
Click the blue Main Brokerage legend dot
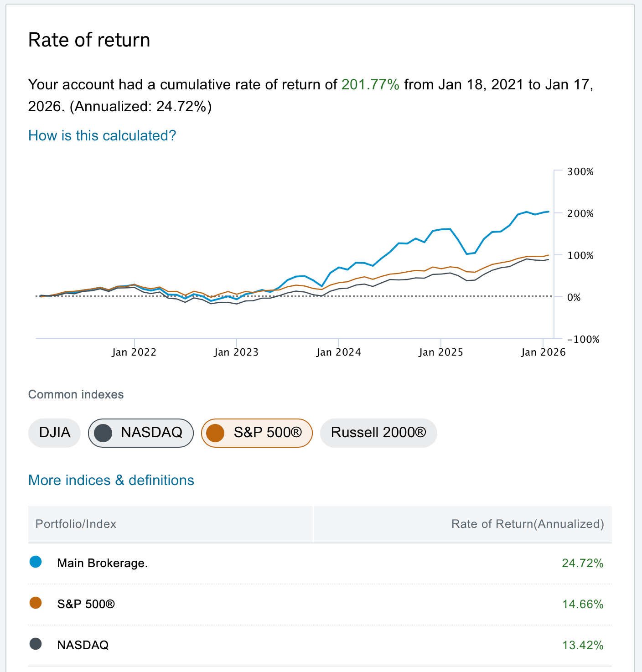tap(36, 562)
